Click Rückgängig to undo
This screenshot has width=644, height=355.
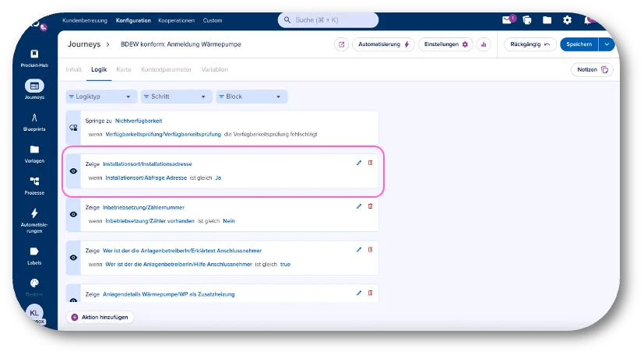[x=530, y=44]
